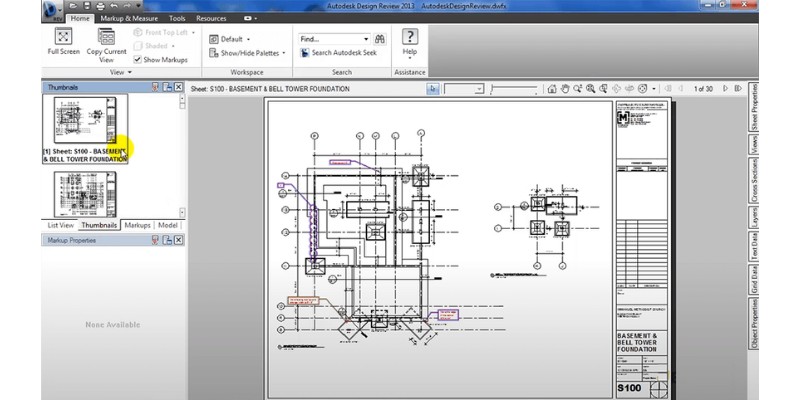
Task: Click the Print icon in quick access toolbar
Action: point(100,6)
